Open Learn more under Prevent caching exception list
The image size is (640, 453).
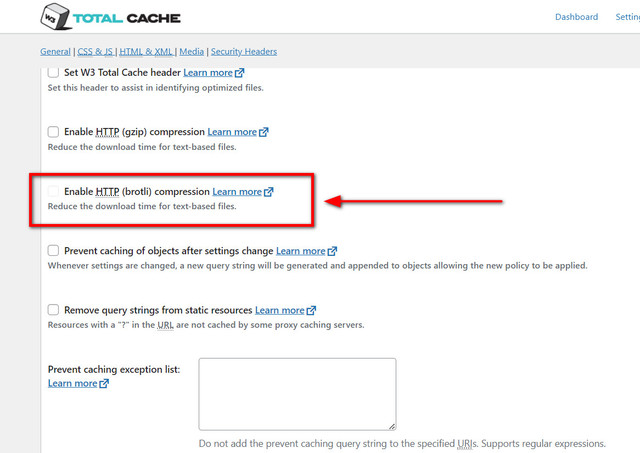pyautogui.click(x=72, y=383)
